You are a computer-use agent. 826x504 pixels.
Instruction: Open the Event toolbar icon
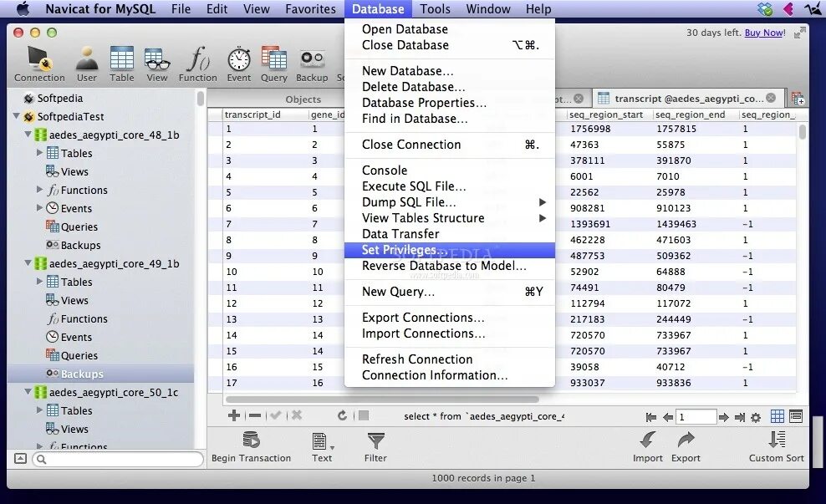pos(238,64)
